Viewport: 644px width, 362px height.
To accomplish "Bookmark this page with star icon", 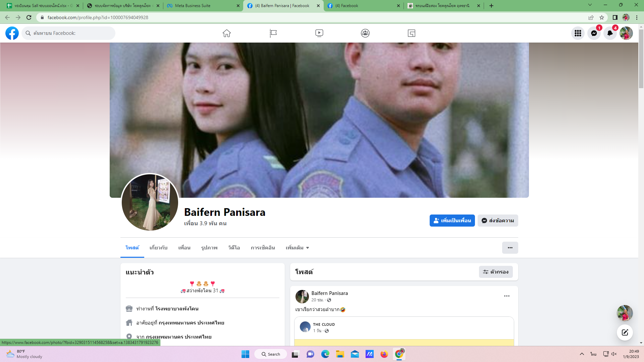I will click(602, 17).
